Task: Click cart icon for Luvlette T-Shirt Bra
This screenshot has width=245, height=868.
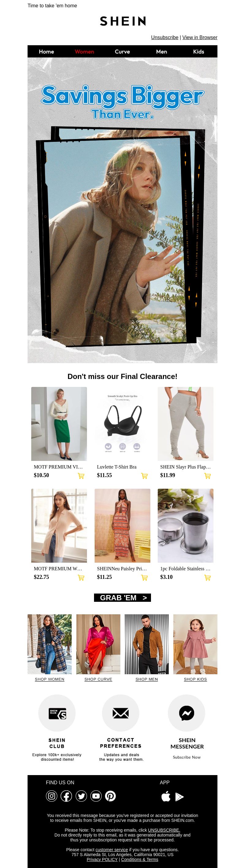Action: (x=144, y=476)
